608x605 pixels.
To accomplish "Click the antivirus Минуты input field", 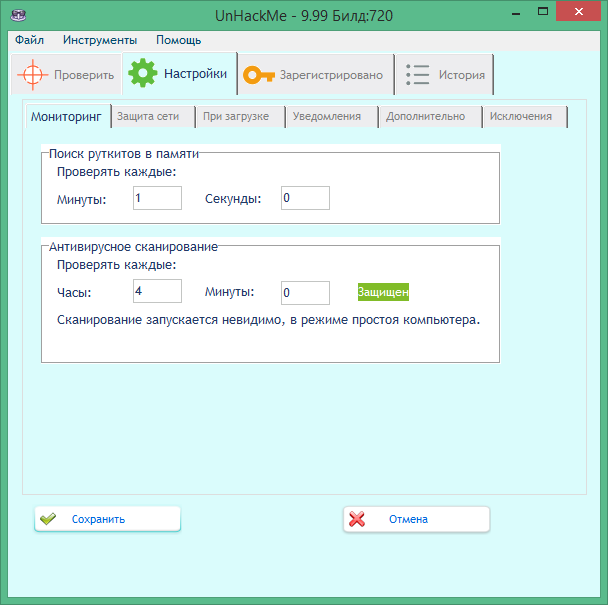I will point(306,293).
